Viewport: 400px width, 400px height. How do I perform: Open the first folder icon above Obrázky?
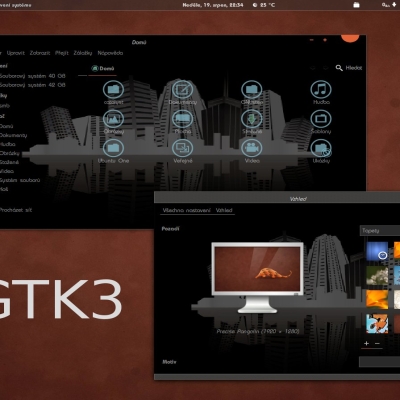point(113,90)
